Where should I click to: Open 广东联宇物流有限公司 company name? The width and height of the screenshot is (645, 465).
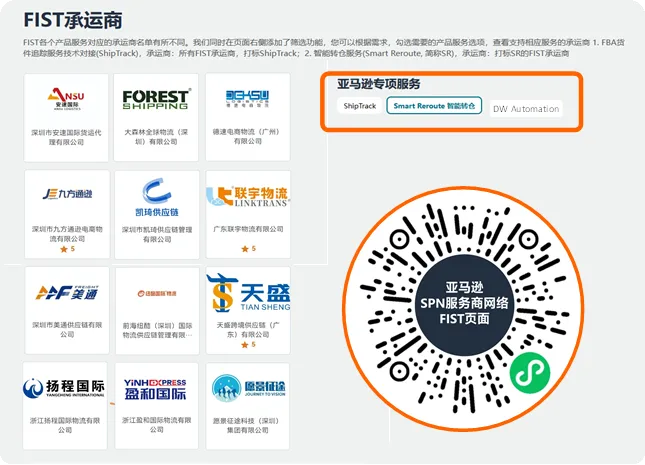tap(248, 229)
